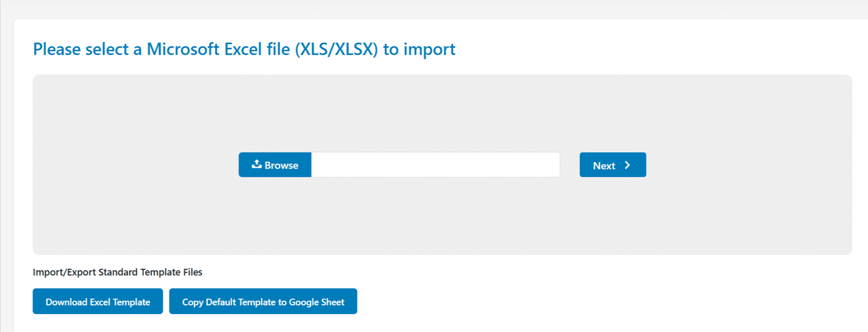868x332 pixels.
Task: Click the Download Excel Template button
Action: (x=98, y=302)
